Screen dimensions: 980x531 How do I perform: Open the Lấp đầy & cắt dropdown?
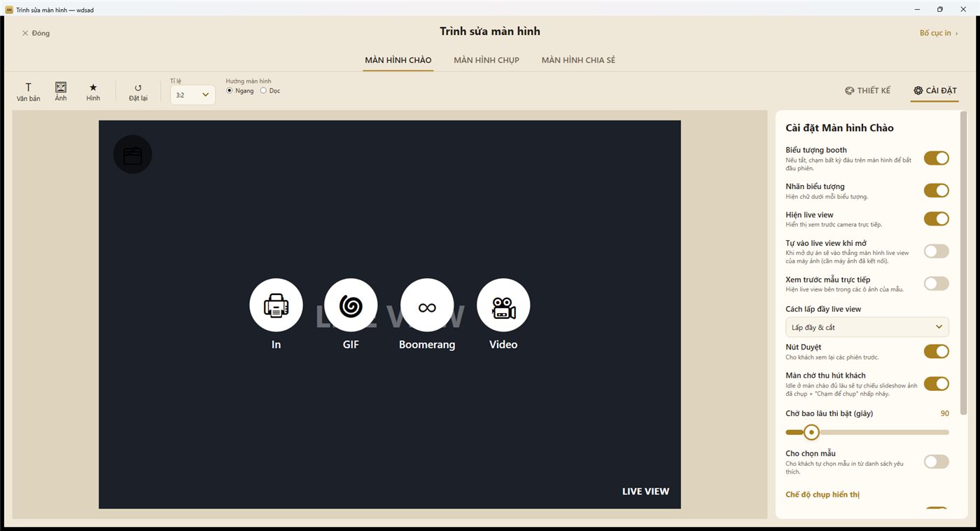point(867,327)
